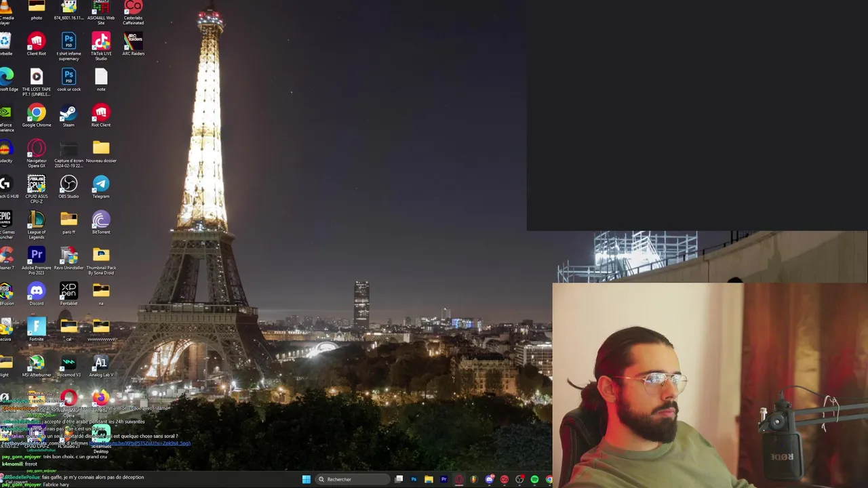This screenshot has width=868, height=488.
Task: Launch Google Chrome from the desktop
Action: point(37,116)
